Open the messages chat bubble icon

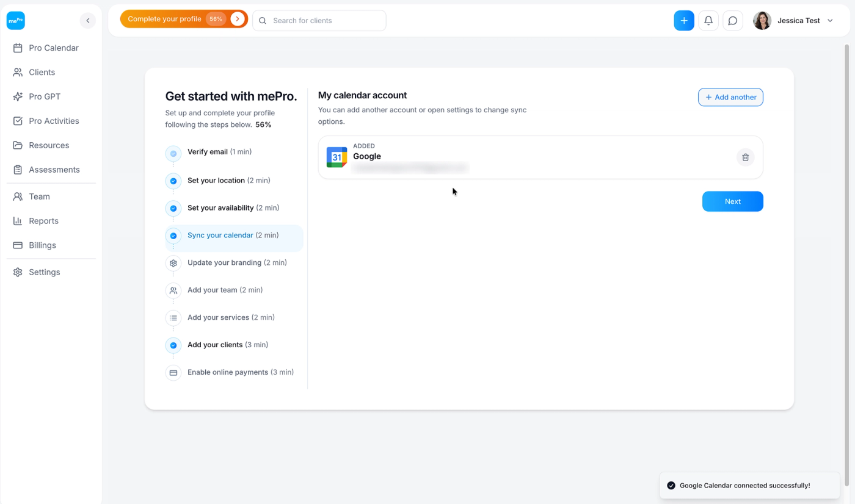[733, 20]
